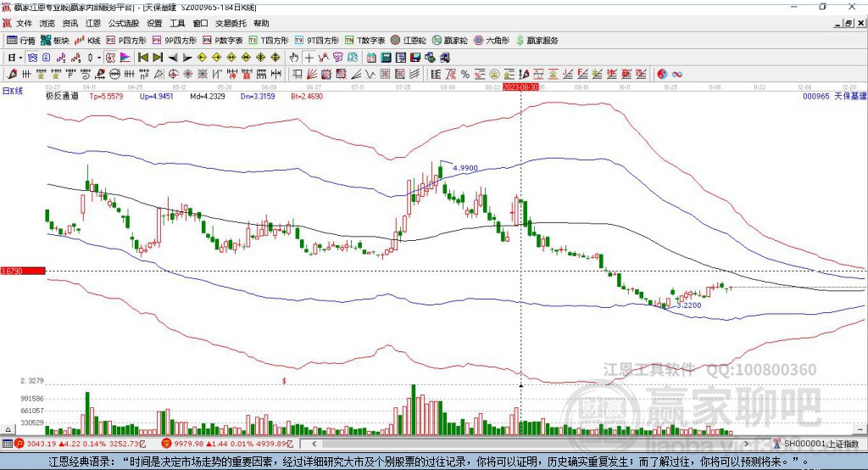Restore the inner chart window

(849, 23)
